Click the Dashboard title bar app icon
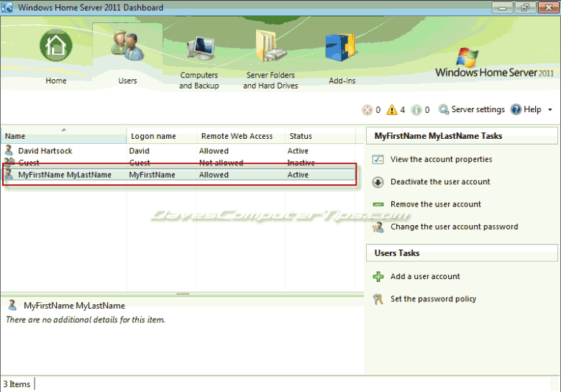 pos(6,7)
